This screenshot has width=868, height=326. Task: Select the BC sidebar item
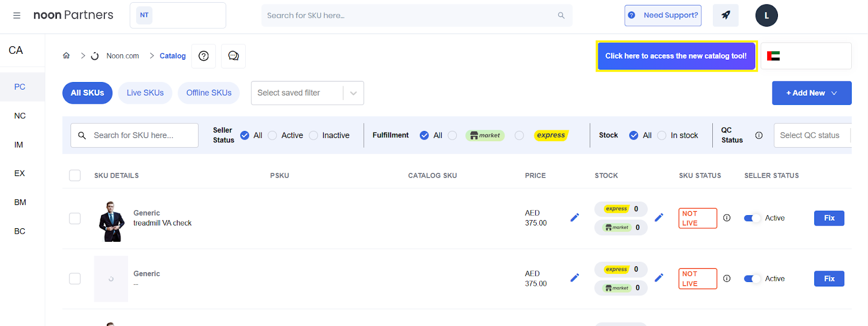tap(20, 231)
